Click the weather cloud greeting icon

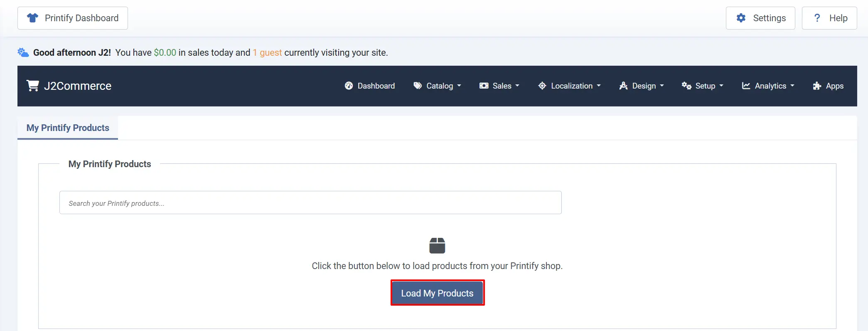point(23,52)
